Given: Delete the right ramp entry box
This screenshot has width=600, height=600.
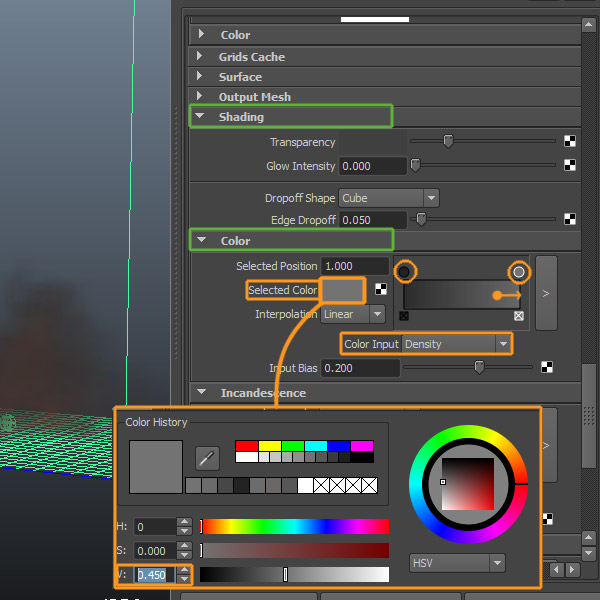Looking at the screenshot, I should pos(519,316).
